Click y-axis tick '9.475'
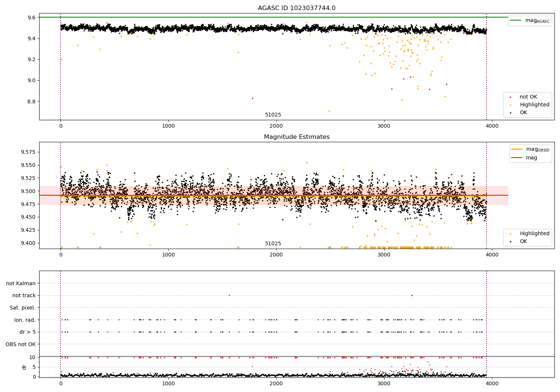Image resolution: width=560 pixels, height=392 pixels. coord(28,204)
